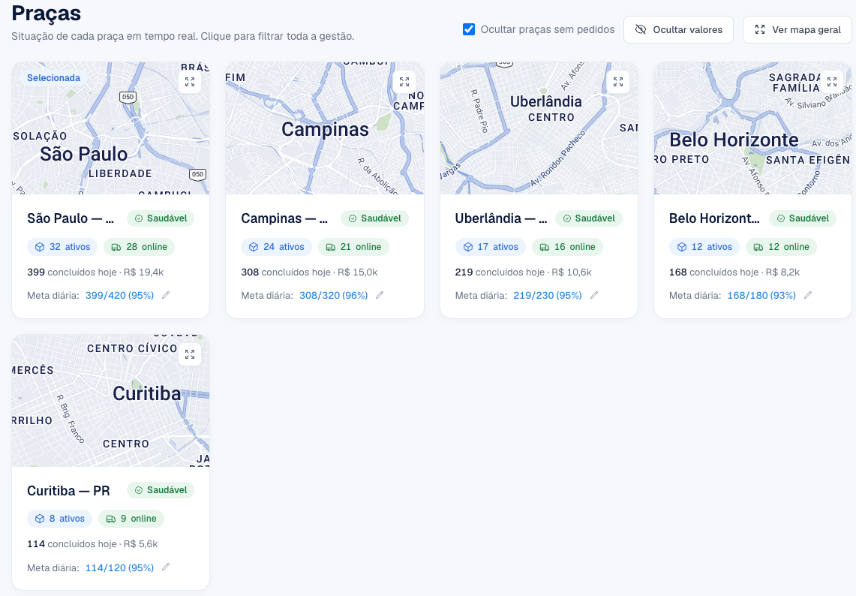The image size is (856, 596).
Task: Click the Belo Horizonte card title
Action: click(715, 218)
